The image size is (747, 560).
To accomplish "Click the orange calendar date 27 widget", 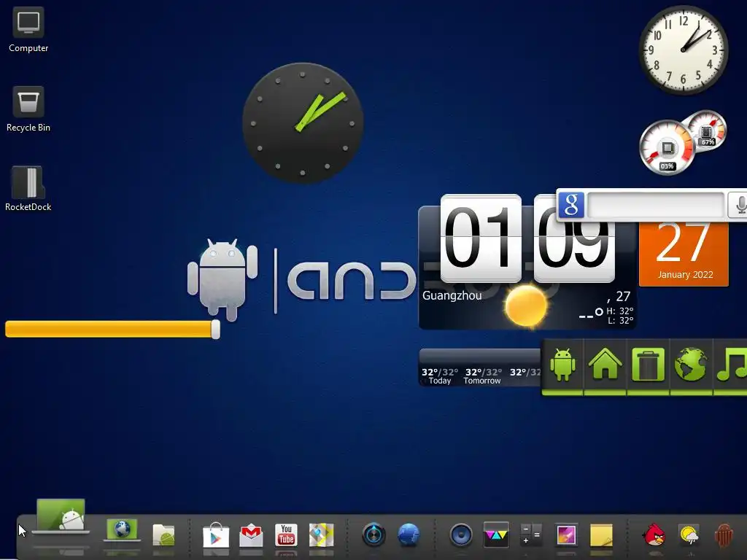I will click(x=684, y=253).
